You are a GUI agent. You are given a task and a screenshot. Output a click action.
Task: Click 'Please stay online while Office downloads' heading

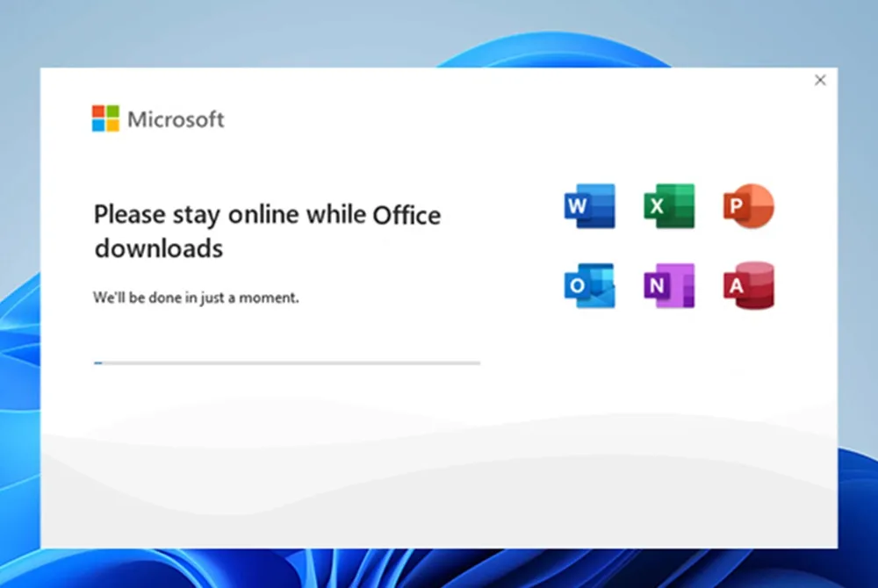coord(267,231)
